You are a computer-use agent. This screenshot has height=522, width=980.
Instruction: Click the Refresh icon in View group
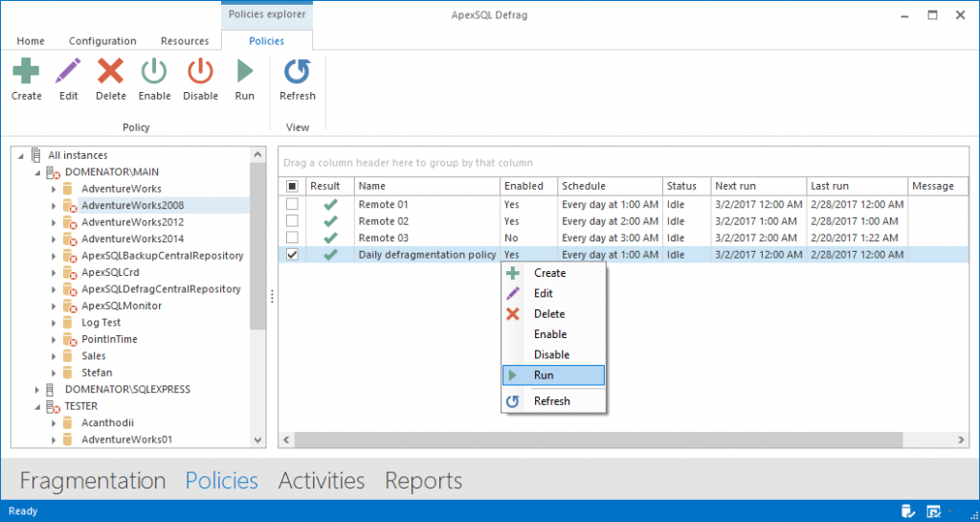[x=297, y=73]
